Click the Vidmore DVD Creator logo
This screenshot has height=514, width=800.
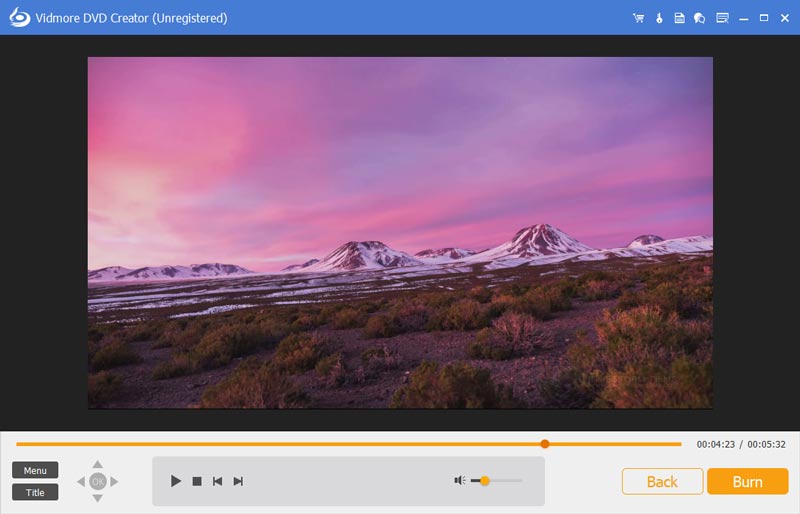click(19, 17)
